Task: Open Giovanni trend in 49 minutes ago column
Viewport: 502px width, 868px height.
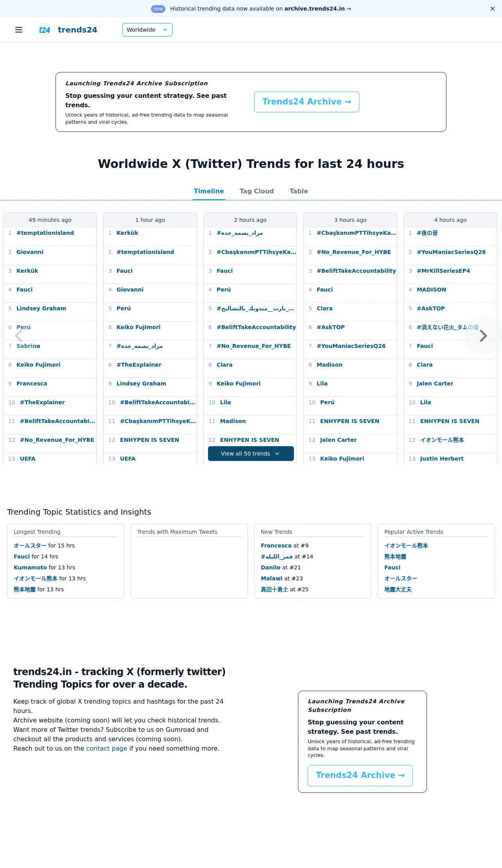Action: pyautogui.click(x=30, y=252)
